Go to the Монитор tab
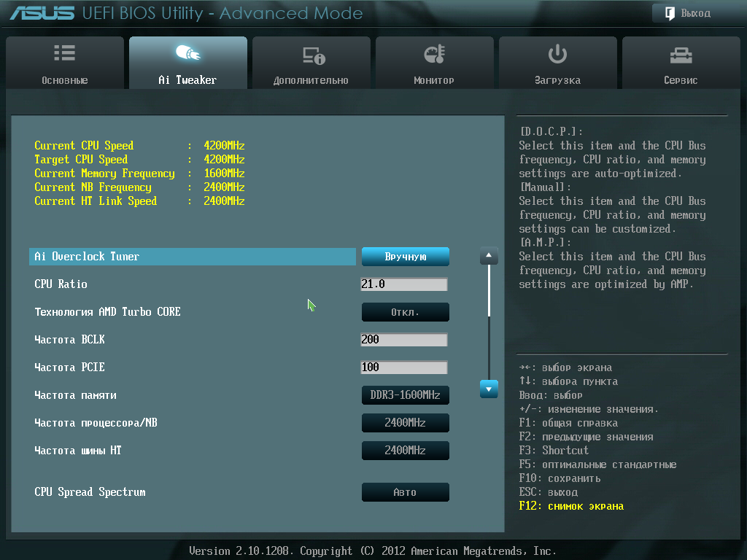Viewport: 747px width, 560px height. pyautogui.click(x=435, y=63)
